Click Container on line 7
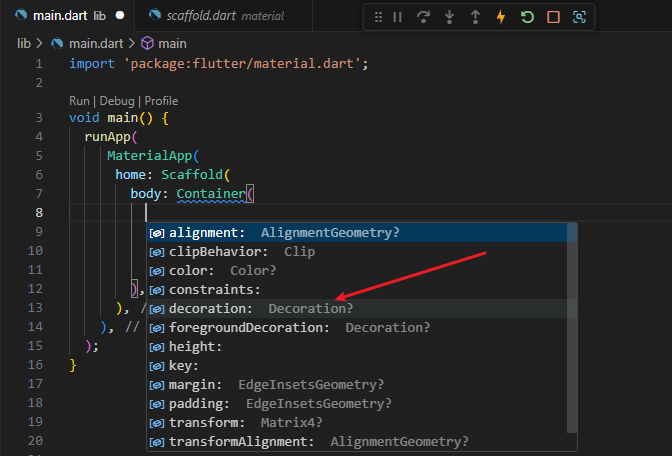 point(211,194)
